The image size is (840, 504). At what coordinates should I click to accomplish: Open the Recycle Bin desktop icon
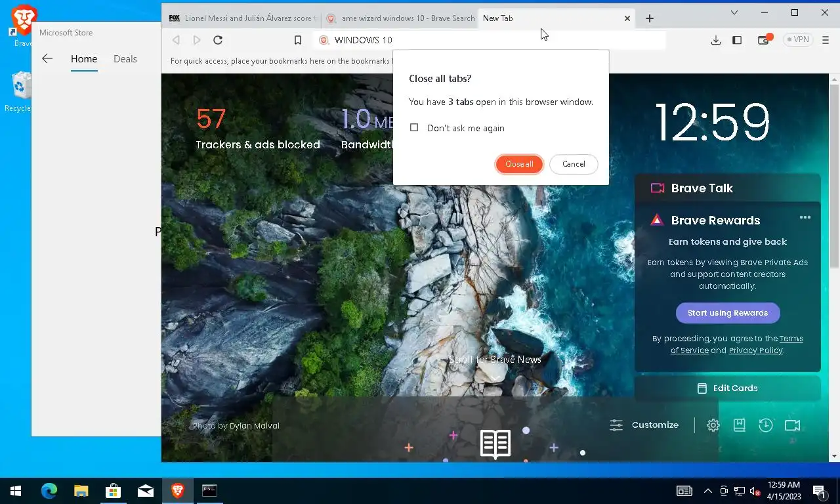(20, 92)
